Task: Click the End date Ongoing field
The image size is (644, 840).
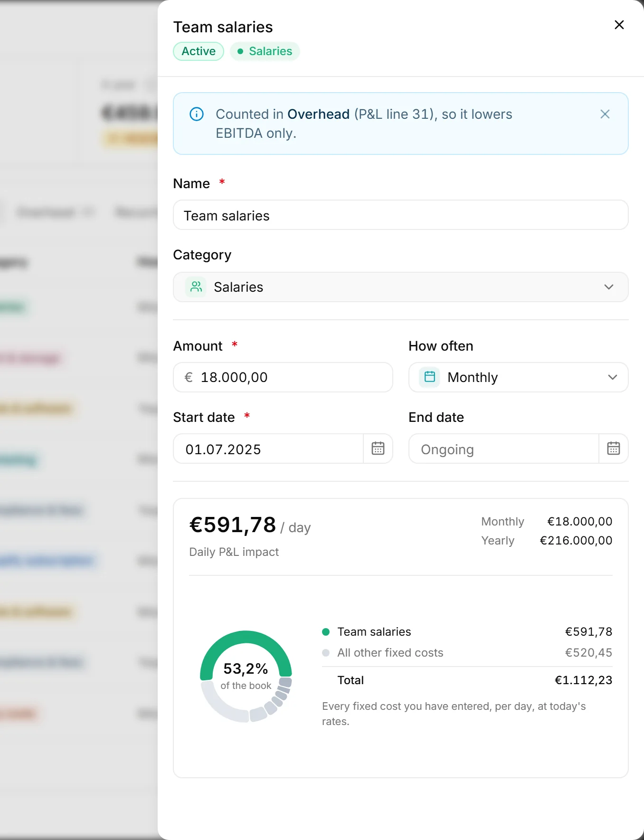Action: click(504, 449)
